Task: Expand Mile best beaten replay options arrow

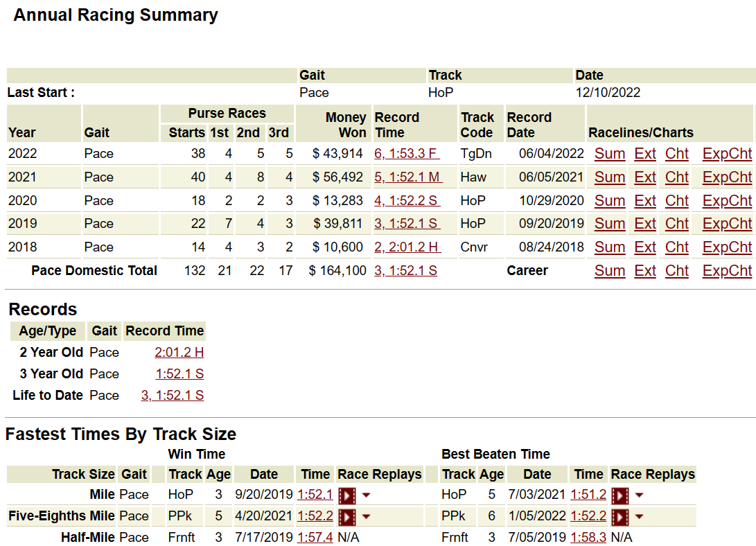Action: [x=640, y=495]
